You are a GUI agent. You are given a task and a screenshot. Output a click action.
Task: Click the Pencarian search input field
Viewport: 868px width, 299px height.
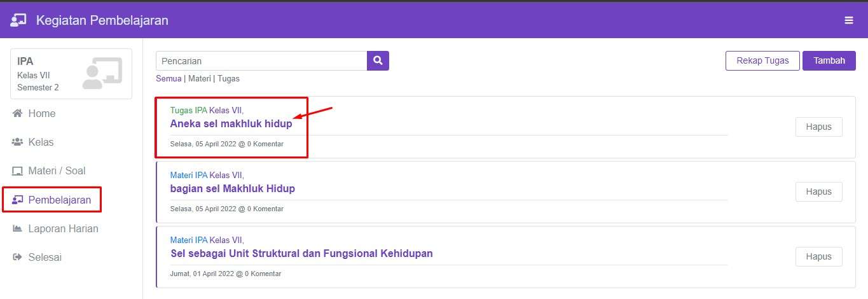click(x=261, y=61)
